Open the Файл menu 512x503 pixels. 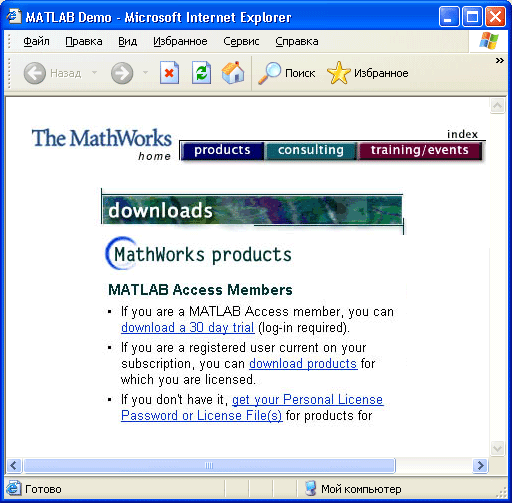[36, 41]
